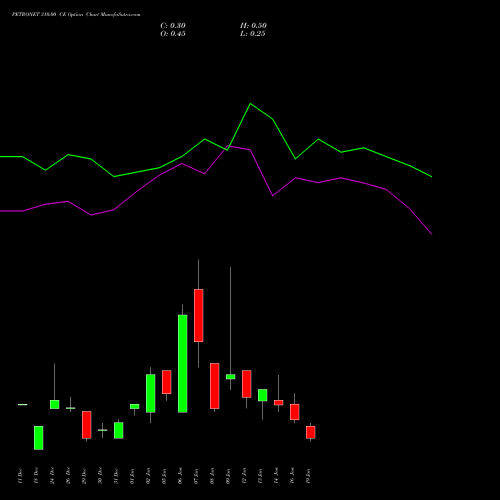Click the green candle above 24 Dec

[x=55, y=404]
